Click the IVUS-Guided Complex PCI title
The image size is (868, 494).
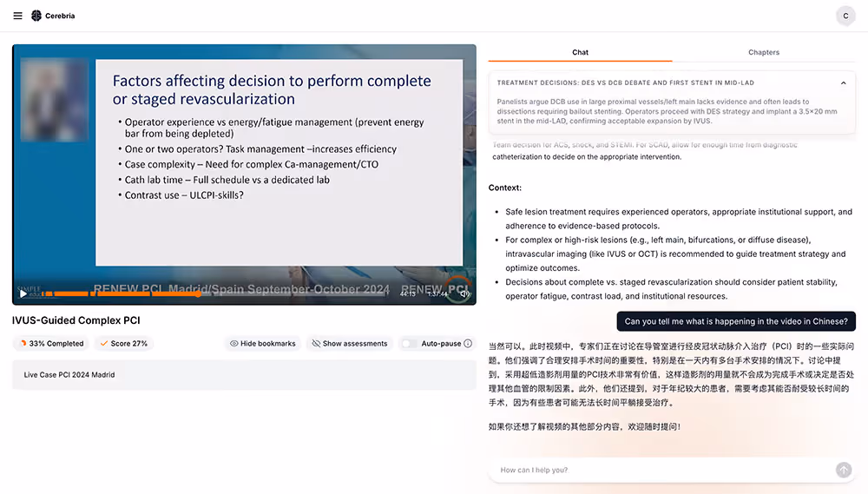[x=76, y=320]
